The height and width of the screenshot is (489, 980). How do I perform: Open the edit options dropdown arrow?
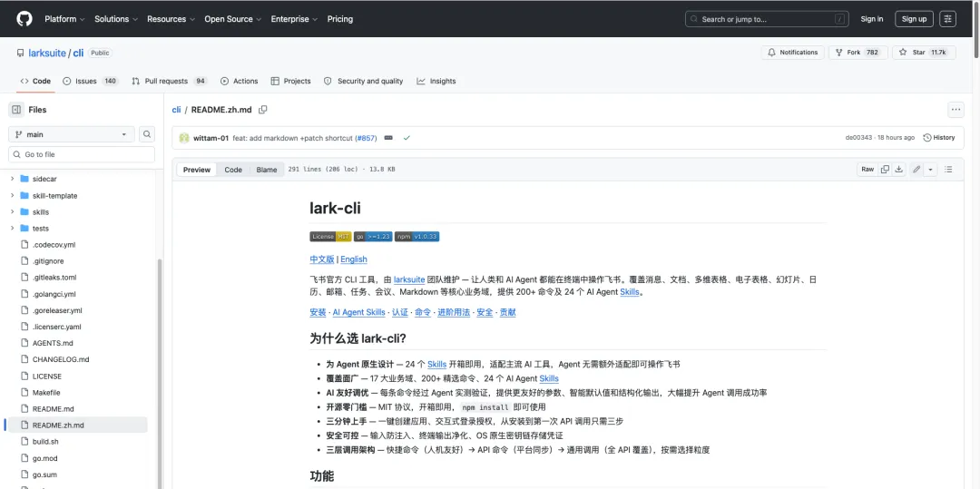pyautogui.click(x=931, y=170)
